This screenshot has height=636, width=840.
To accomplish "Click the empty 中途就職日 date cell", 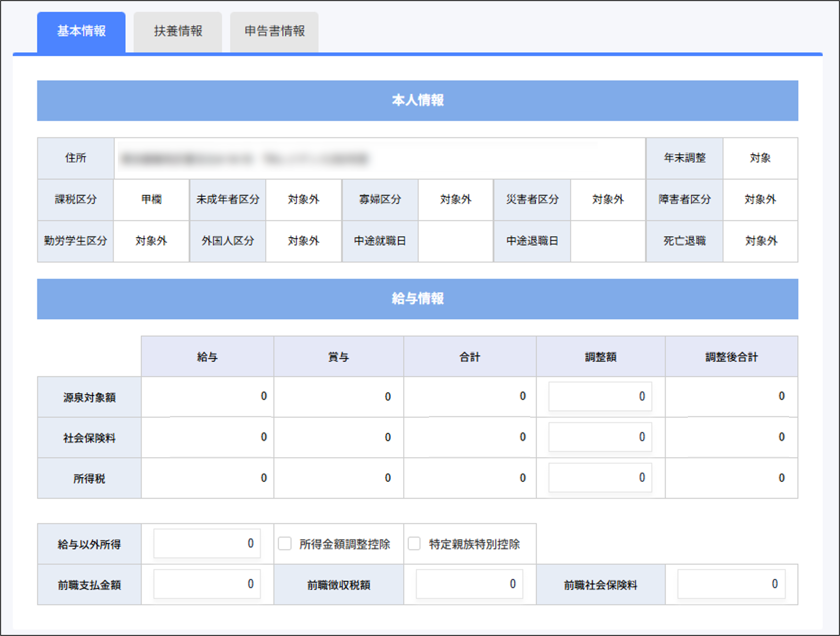I will pyautogui.click(x=456, y=241).
